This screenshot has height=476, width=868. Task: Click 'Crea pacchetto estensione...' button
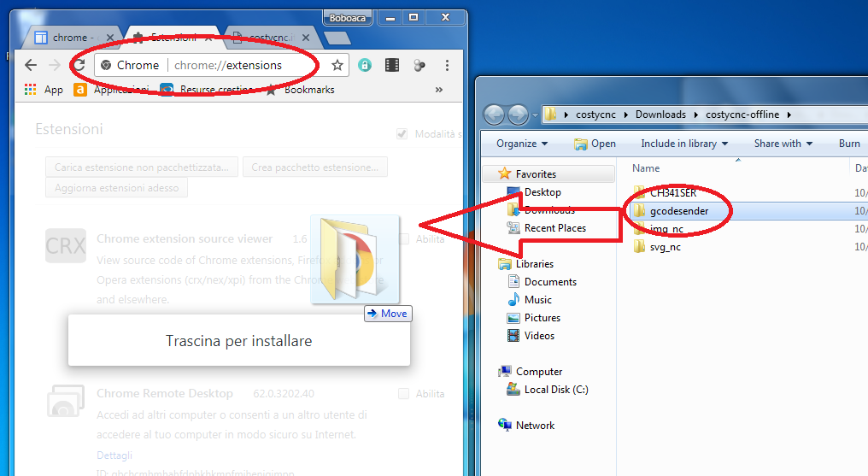coord(315,167)
